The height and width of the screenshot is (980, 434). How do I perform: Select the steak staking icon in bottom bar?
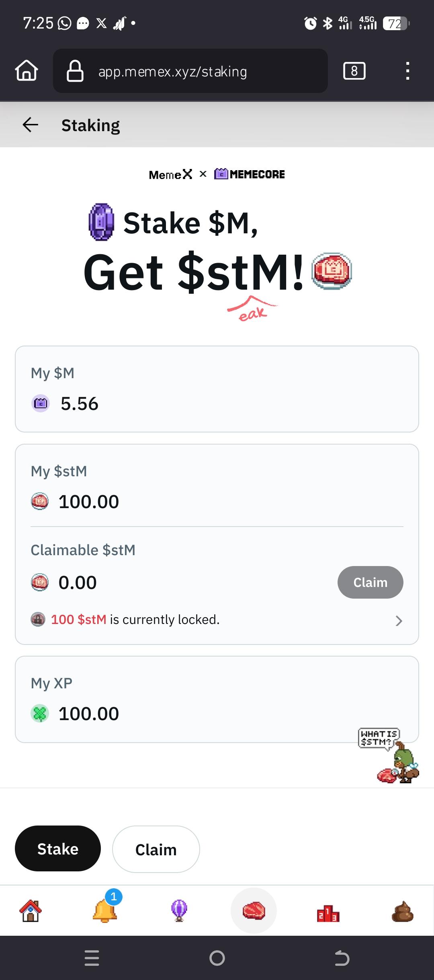[254, 911]
